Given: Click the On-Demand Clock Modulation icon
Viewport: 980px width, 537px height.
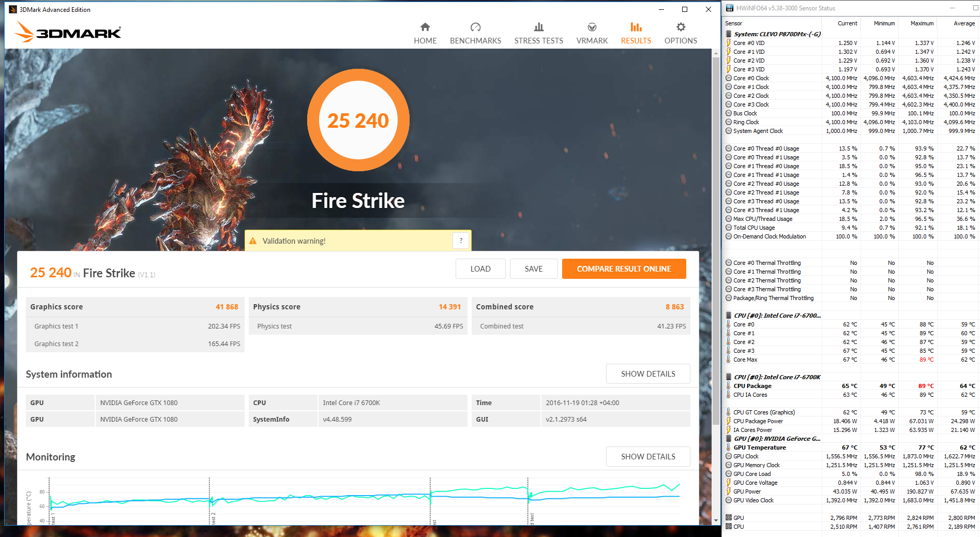Looking at the screenshot, I should [729, 236].
